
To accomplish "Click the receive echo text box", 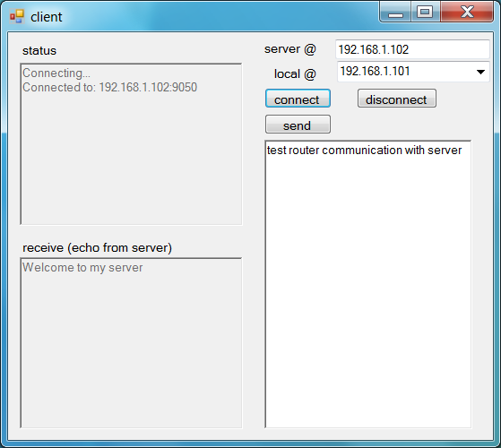I will tap(131, 343).
